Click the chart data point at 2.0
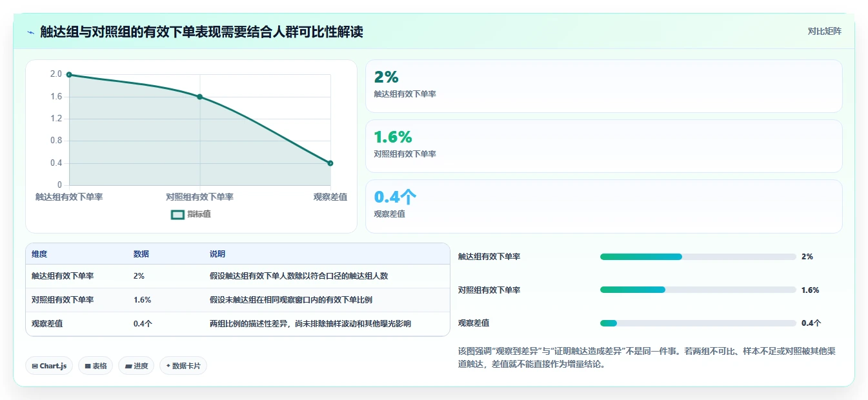Image resolution: width=868 pixels, height=400 pixels. click(69, 75)
